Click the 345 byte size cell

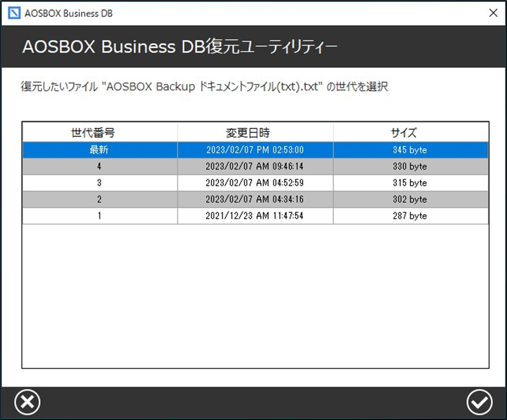click(410, 150)
